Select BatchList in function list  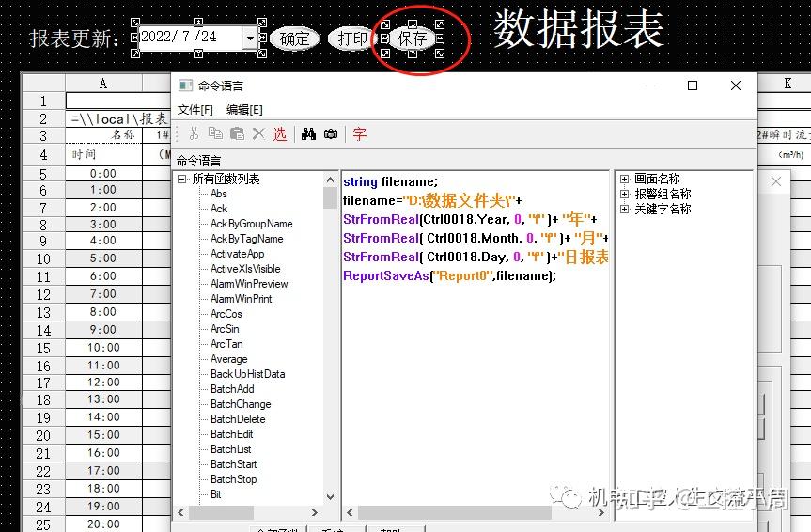pos(230,448)
